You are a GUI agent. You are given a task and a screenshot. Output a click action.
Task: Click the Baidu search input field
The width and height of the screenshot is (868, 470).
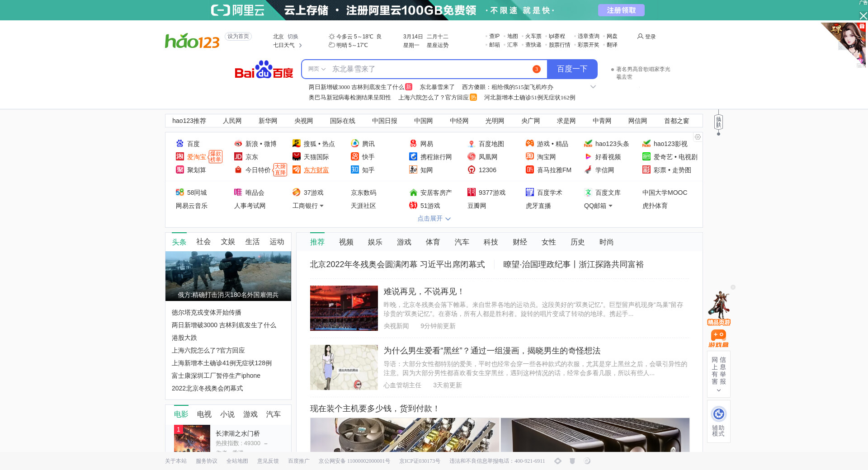pos(429,69)
